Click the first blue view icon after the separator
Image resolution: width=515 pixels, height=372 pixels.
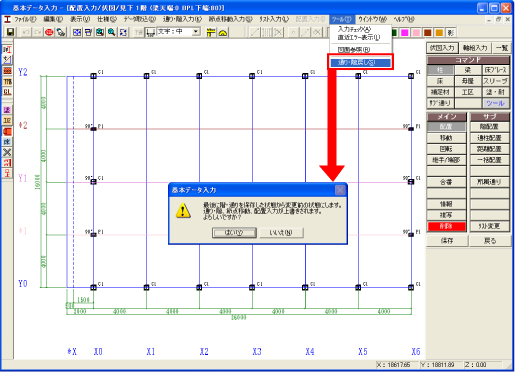pyautogui.click(x=77, y=32)
